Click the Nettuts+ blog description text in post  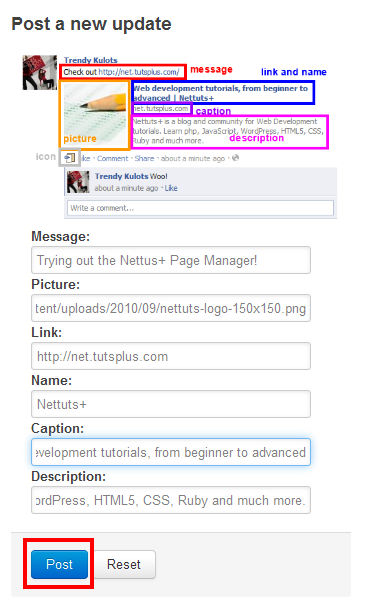[x=228, y=131]
